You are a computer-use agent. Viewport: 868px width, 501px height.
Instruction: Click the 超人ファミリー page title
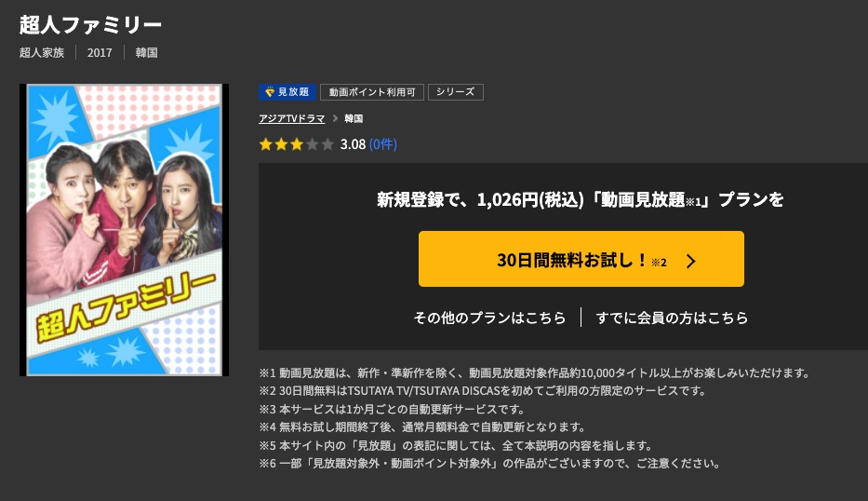pos(90,25)
